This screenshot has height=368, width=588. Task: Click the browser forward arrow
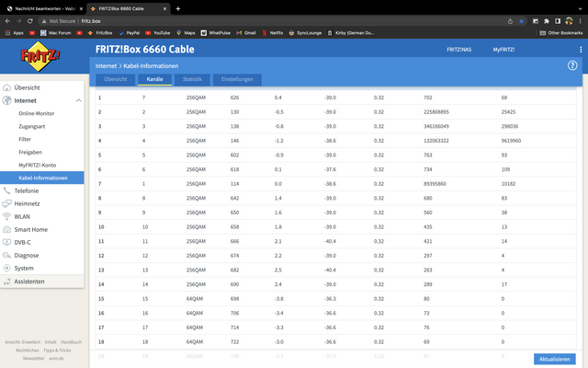click(18, 21)
